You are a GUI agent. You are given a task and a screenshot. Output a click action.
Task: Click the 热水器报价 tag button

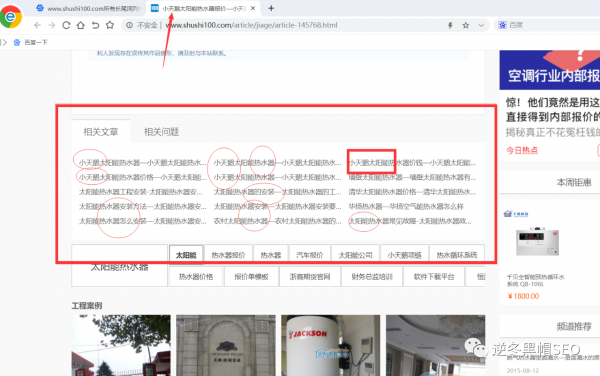228,255
